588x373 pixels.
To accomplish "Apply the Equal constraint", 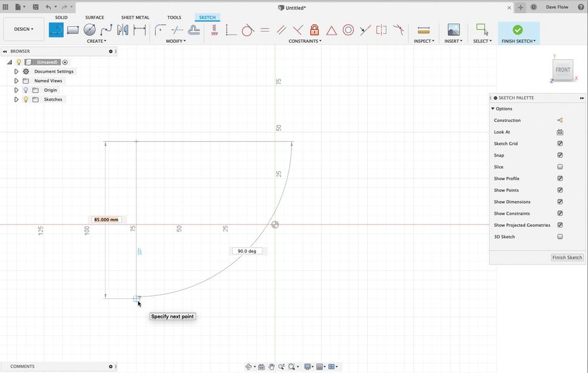I will (x=265, y=29).
